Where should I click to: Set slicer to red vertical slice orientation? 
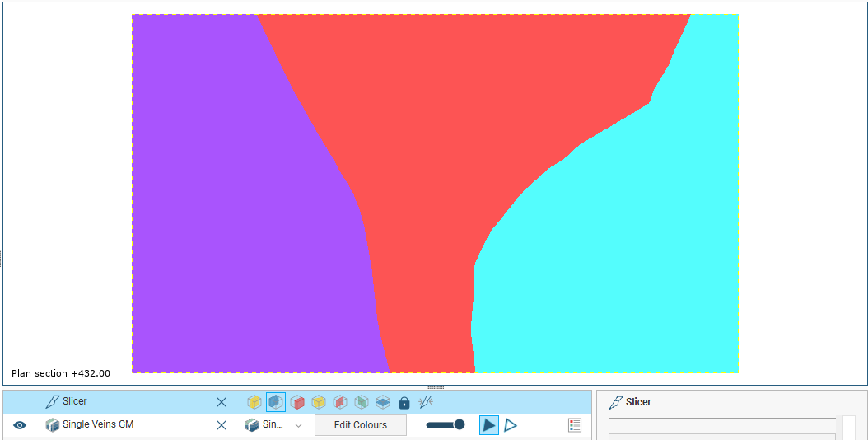tap(340, 402)
